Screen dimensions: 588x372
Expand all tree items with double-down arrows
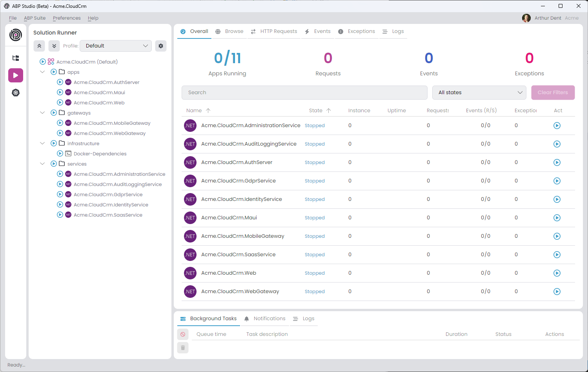click(54, 46)
